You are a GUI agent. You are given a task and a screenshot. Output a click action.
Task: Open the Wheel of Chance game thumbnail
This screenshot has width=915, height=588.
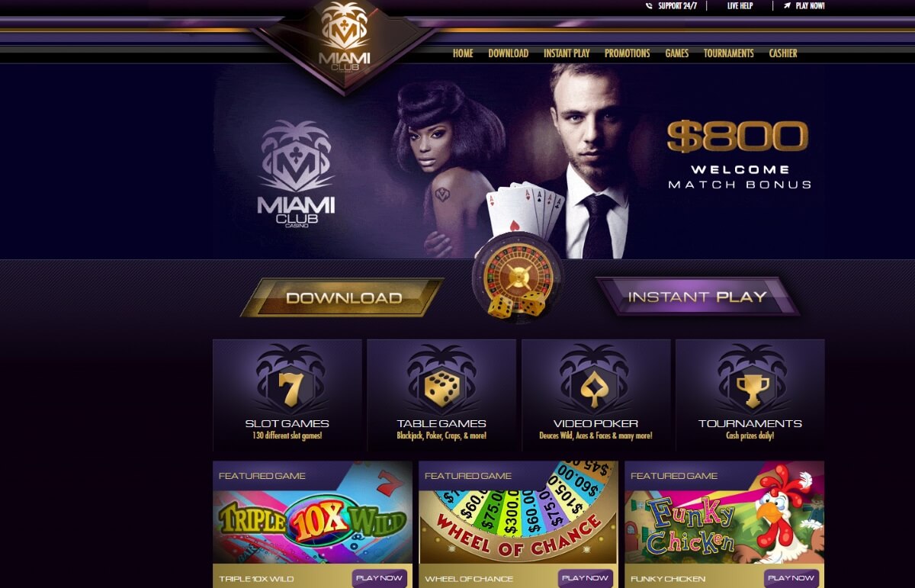(518, 512)
